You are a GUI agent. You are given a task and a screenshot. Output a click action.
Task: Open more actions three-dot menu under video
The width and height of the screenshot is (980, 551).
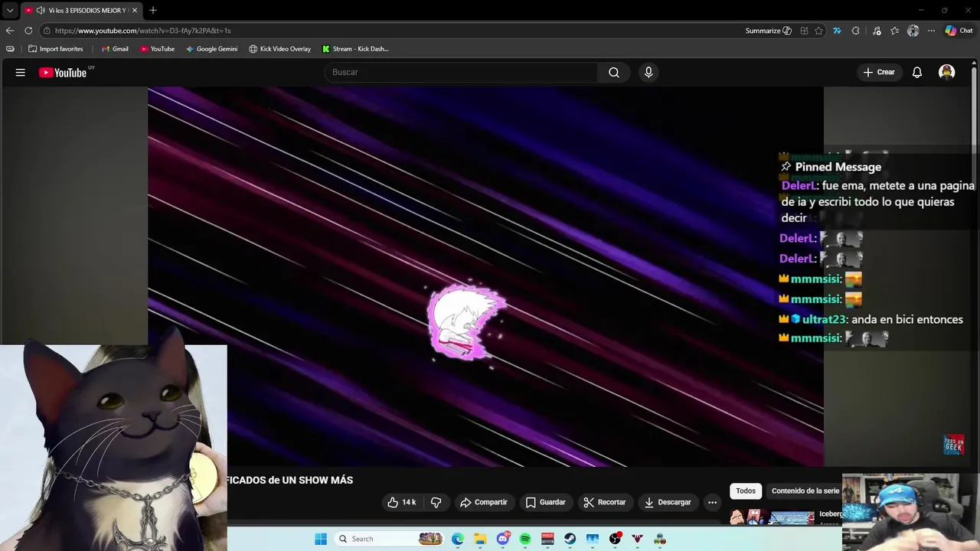pyautogui.click(x=713, y=502)
